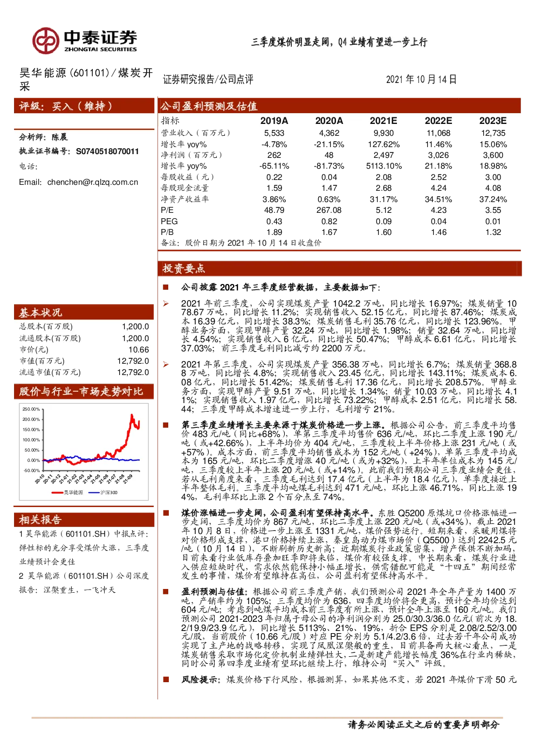The width and height of the screenshot is (535, 756).
Task: Open related report 1 中报点评
Action: tap(84, 547)
